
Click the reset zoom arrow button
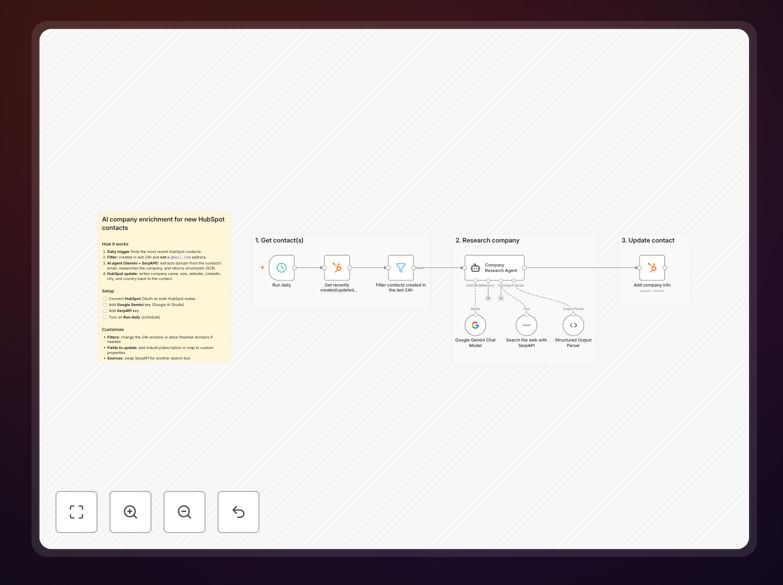coord(238,512)
